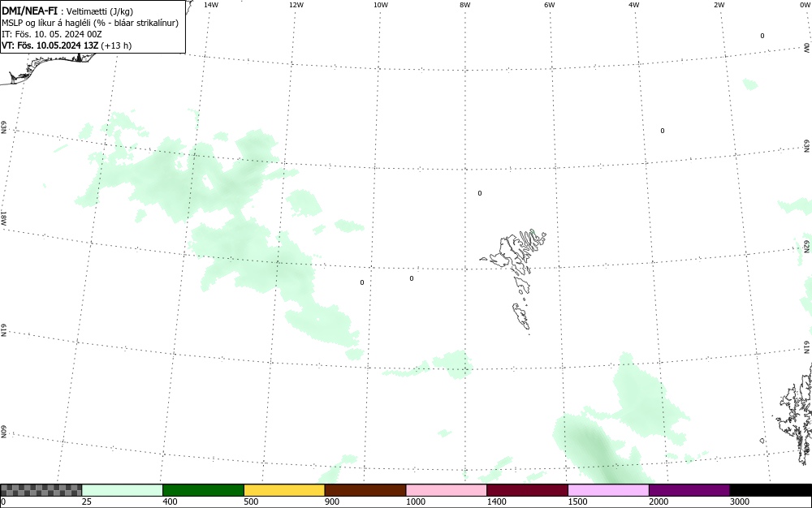Select the 6W longitude label
Image resolution: width=812 pixels, height=508 pixels.
coord(550,5)
